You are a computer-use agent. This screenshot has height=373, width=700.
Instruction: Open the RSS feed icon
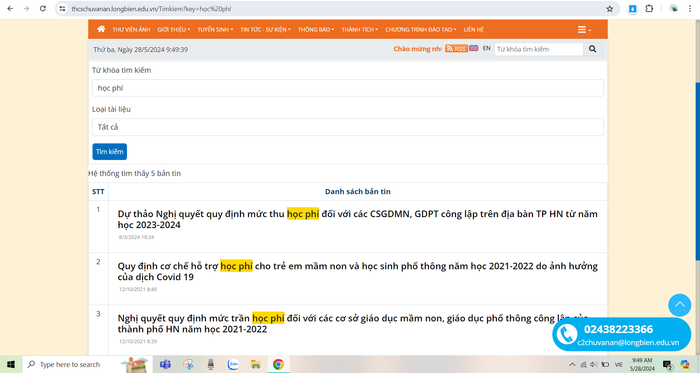[x=456, y=49]
